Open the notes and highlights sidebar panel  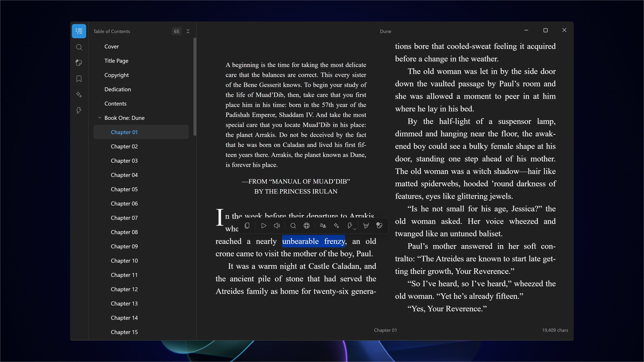pyautogui.click(x=79, y=63)
